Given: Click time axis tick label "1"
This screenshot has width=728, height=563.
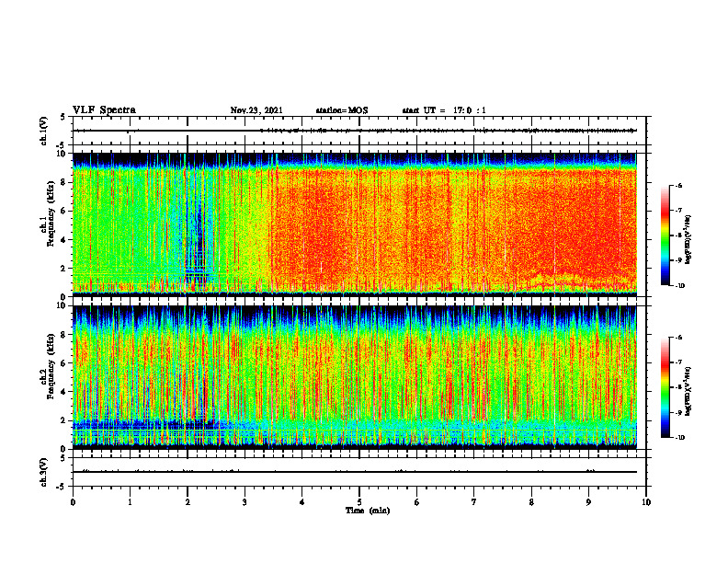Looking at the screenshot, I should (x=130, y=502).
